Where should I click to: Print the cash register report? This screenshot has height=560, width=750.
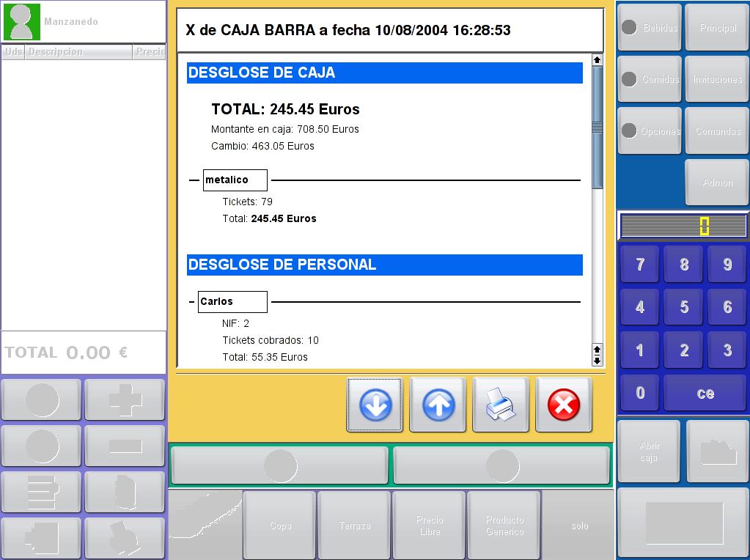click(501, 405)
